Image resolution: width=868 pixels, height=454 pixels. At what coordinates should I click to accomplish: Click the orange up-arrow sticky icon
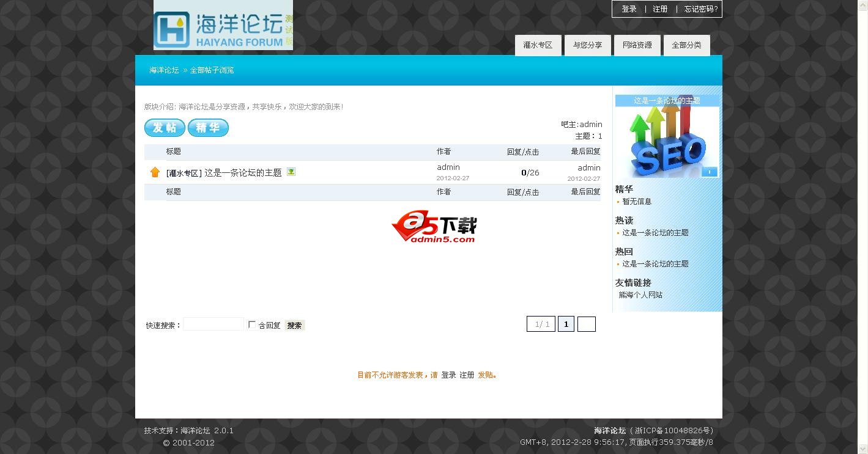pos(155,172)
